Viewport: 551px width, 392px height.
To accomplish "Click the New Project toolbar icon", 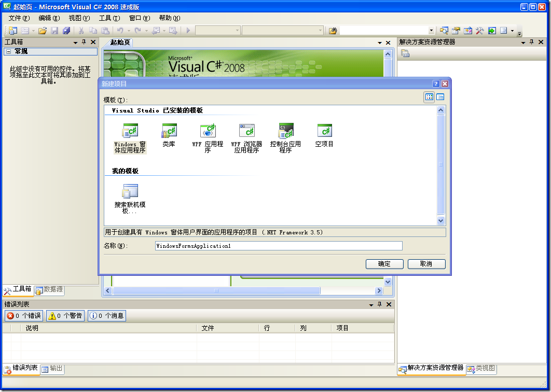I will pos(13,31).
